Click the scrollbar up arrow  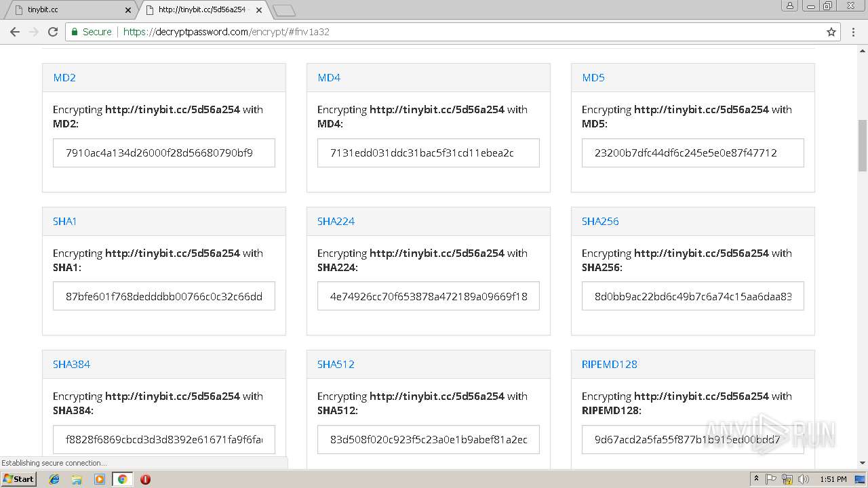click(863, 49)
